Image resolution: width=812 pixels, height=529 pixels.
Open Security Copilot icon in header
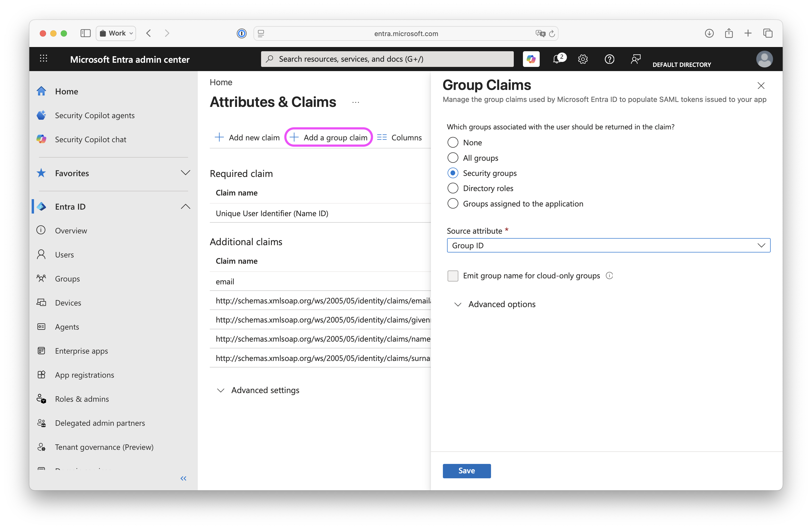tap(531, 59)
